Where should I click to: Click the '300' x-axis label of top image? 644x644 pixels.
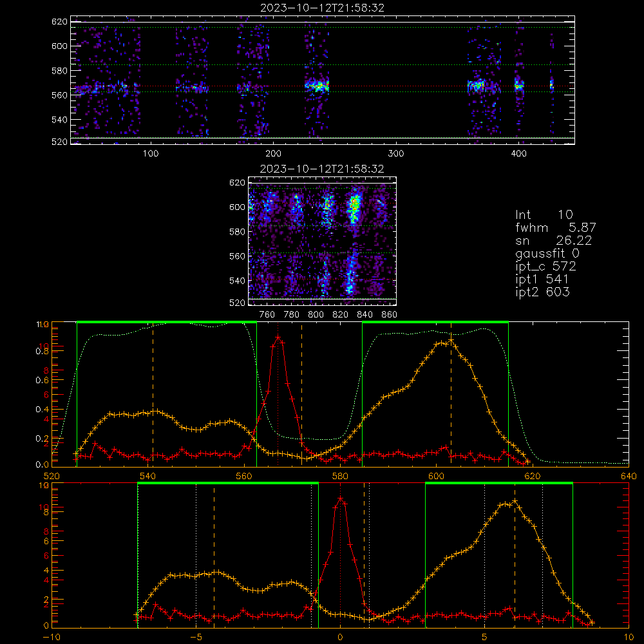pyautogui.click(x=396, y=154)
